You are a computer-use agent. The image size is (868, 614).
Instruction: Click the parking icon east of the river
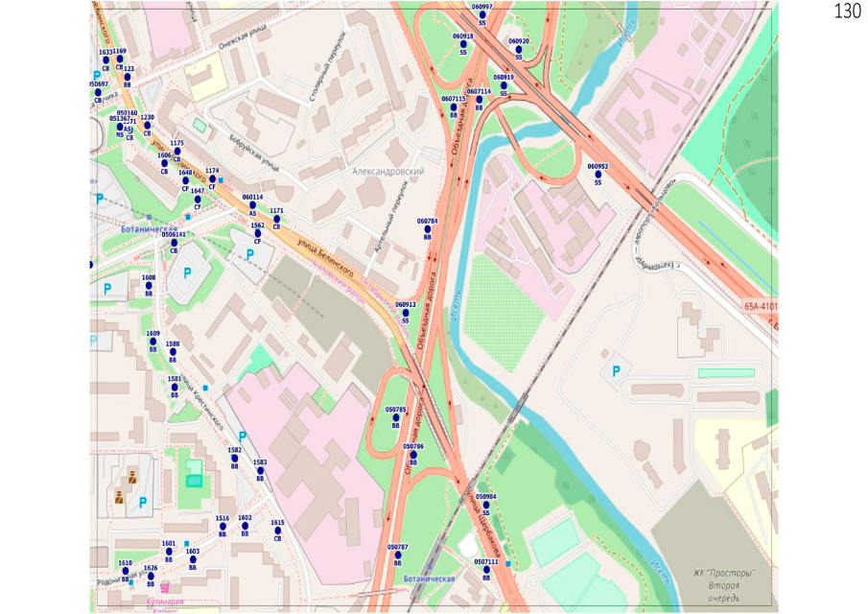[x=616, y=370]
